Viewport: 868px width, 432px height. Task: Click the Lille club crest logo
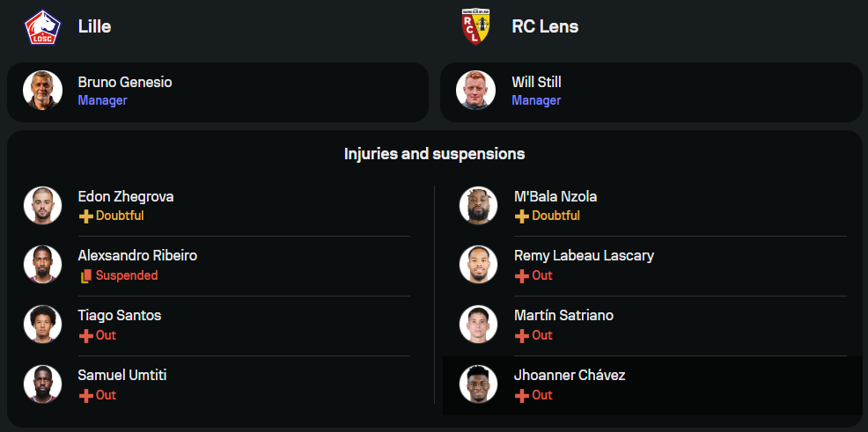click(42, 27)
